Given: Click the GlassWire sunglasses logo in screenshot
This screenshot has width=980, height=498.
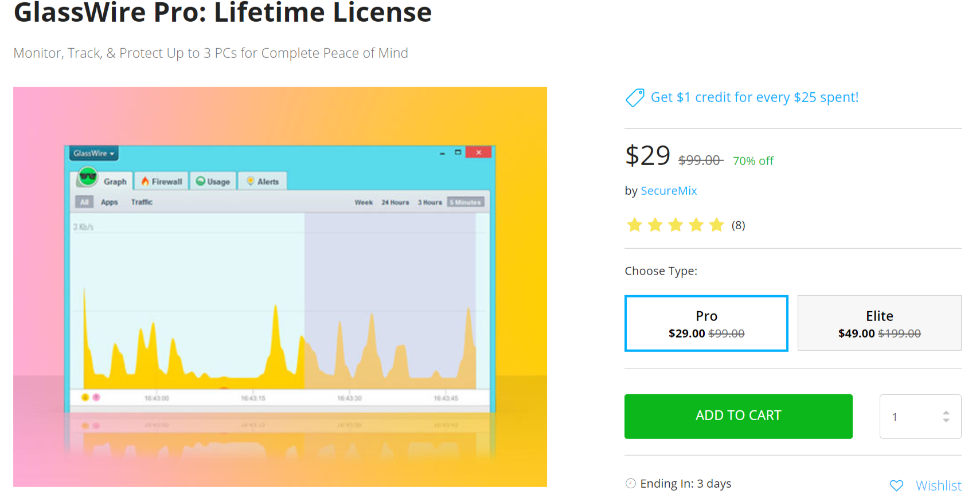Looking at the screenshot, I should pos(88,178).
